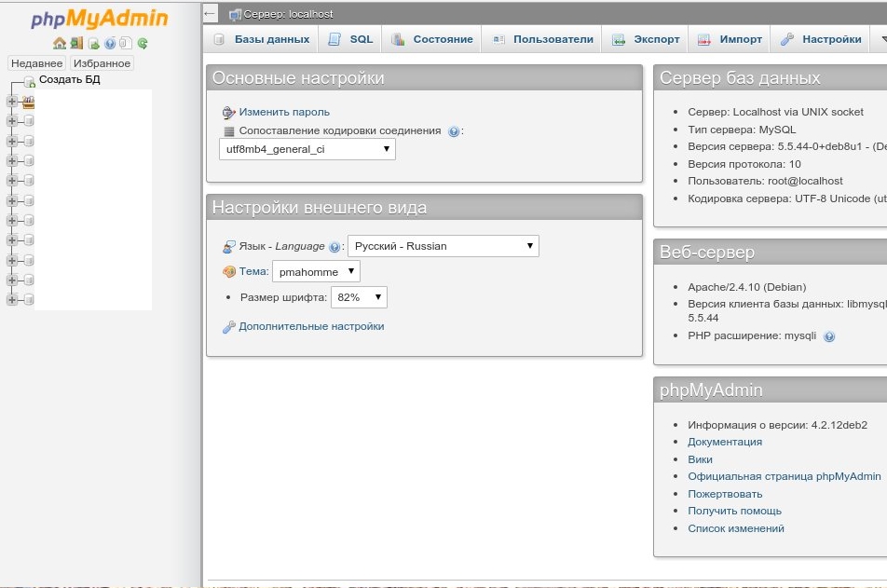Click the Основные настройки panel header
This screenshot has height=588, width=887.
tap(424, 78)
